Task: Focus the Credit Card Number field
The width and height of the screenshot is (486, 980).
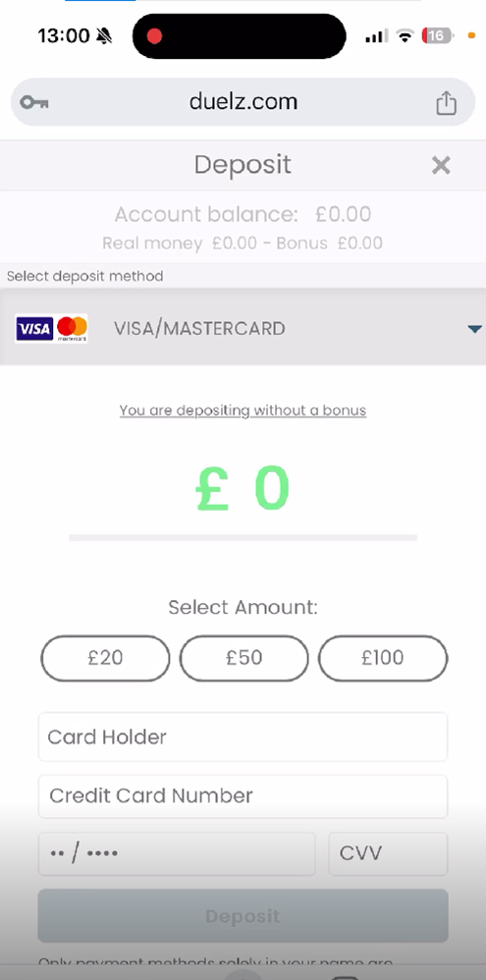Action: (x=243, y=796)
